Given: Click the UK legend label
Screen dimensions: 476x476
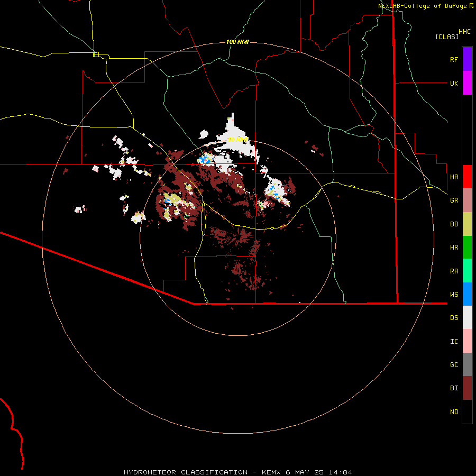Looking at the screenshot, I should coord(454,83).
